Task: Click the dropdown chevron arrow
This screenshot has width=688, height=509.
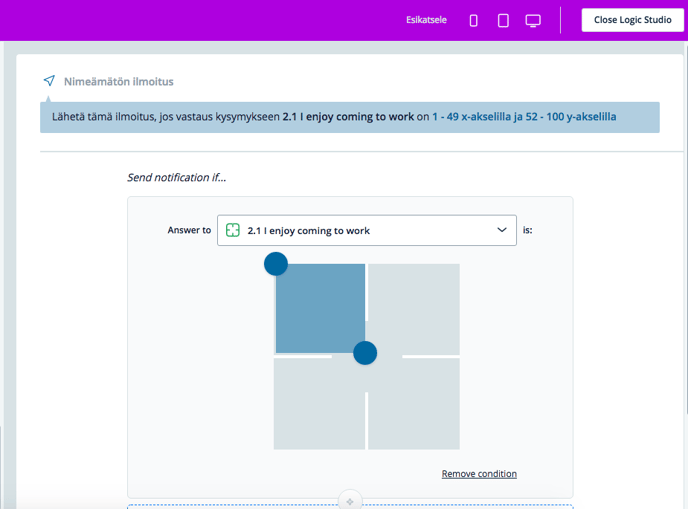Action: (x=502, y=230)
